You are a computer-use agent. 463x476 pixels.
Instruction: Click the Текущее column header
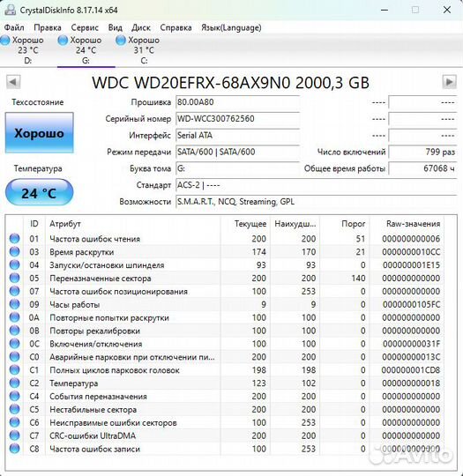point(245,224)
